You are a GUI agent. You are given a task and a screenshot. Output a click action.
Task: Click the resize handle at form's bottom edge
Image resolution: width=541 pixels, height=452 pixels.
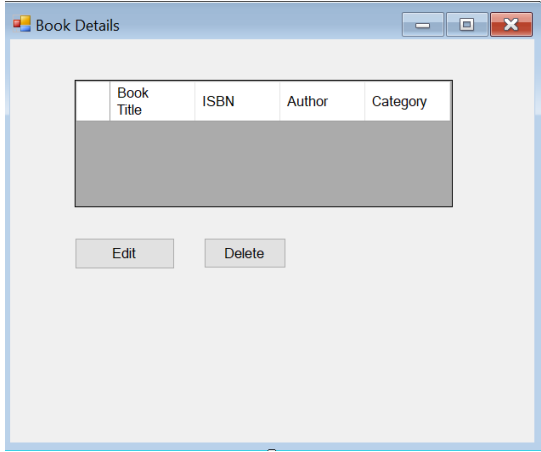272,450
